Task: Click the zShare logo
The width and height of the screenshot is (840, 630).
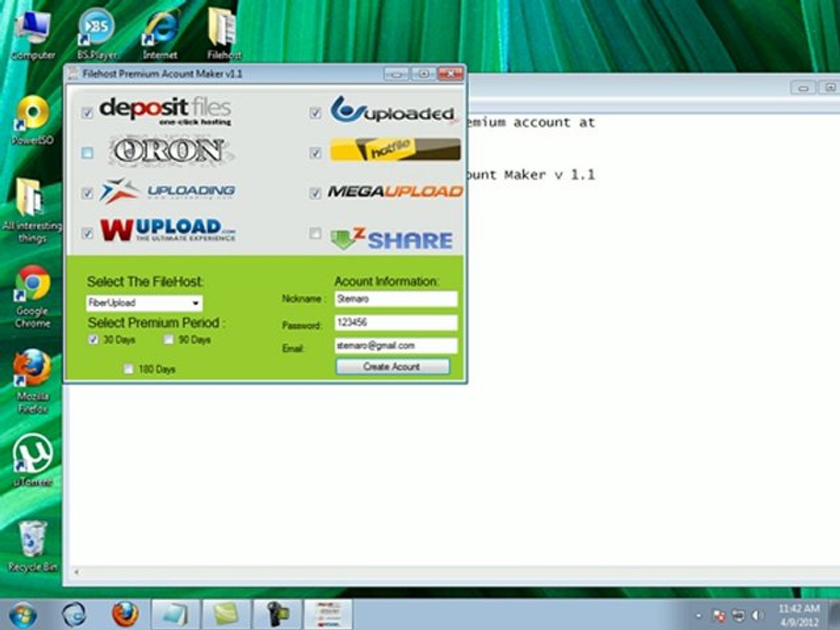Action: [x=391, y=239]
